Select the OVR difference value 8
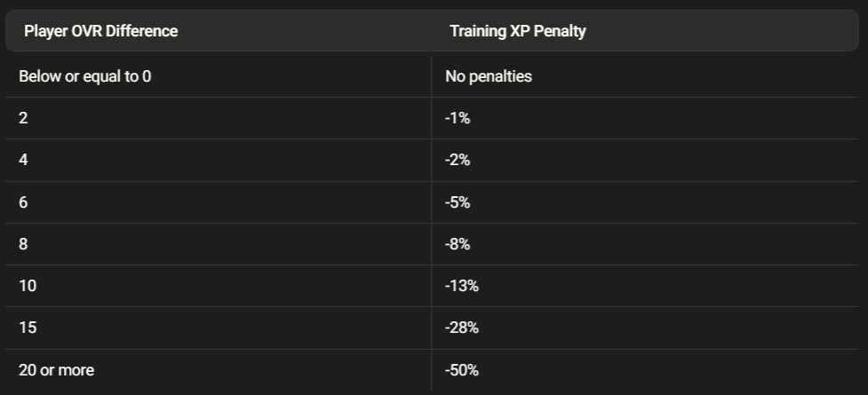This screenshot has height=395, width=868. tap(23, 244)
